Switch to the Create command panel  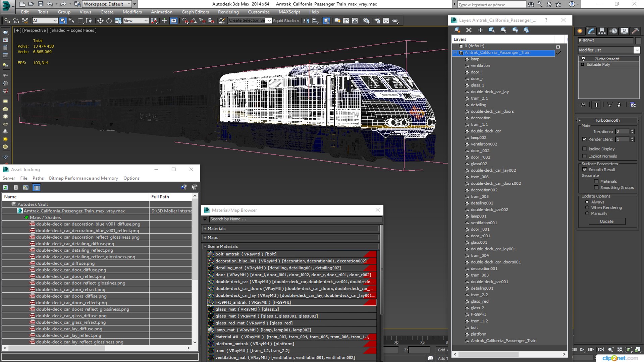[x=580, y=31]
